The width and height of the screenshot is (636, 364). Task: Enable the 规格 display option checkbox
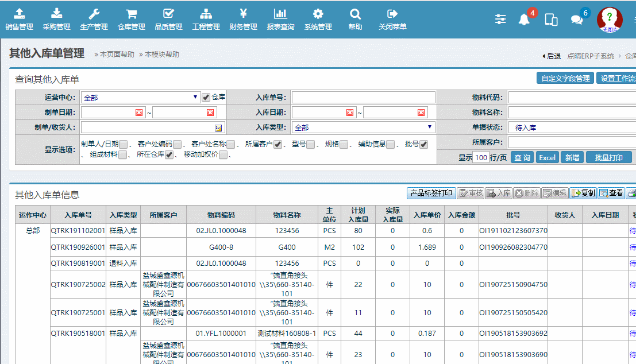(344, 145)
